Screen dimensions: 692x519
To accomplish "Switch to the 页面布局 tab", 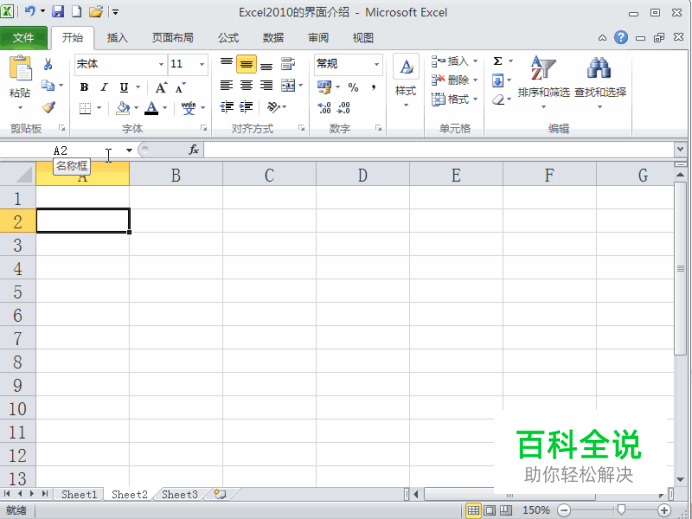I will click(173, 38).
